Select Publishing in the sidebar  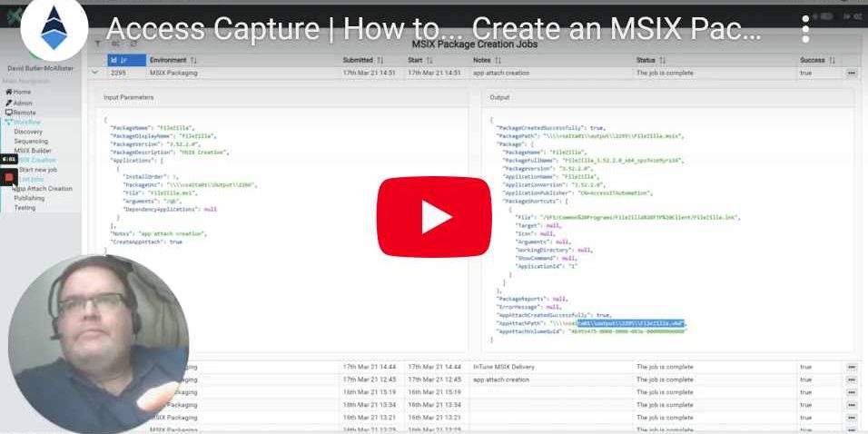[29, 198]
